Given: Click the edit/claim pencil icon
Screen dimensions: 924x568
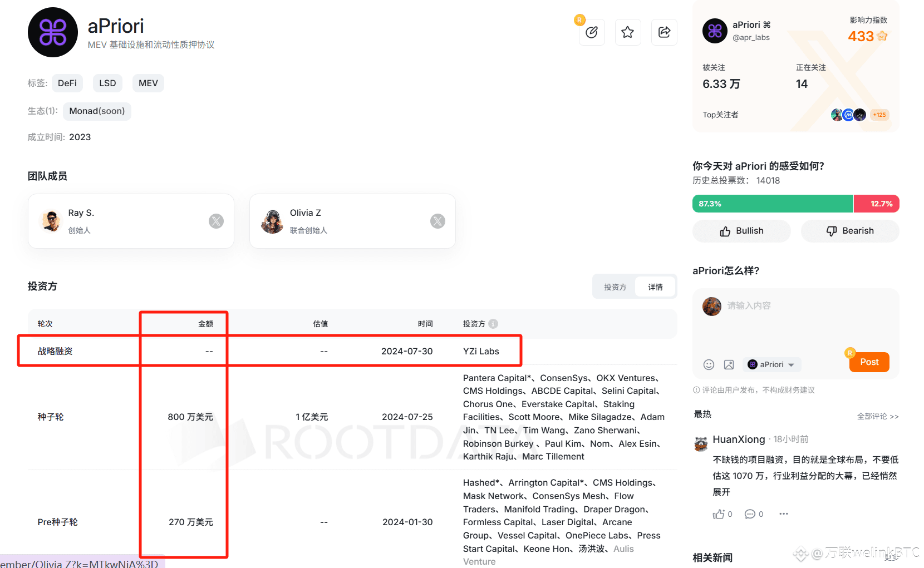Looking at the screenshot, I should click(x=592, y=32).
